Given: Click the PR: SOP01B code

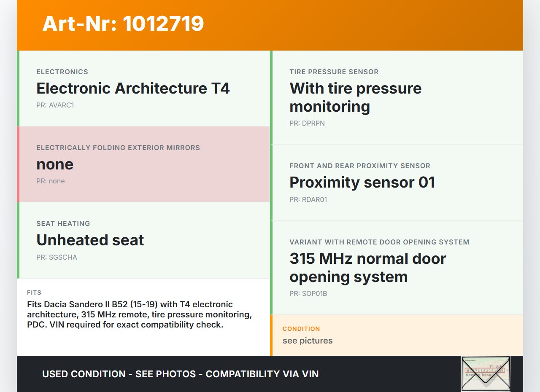Looking at the screenshot, I should click(x=308, y=294).
